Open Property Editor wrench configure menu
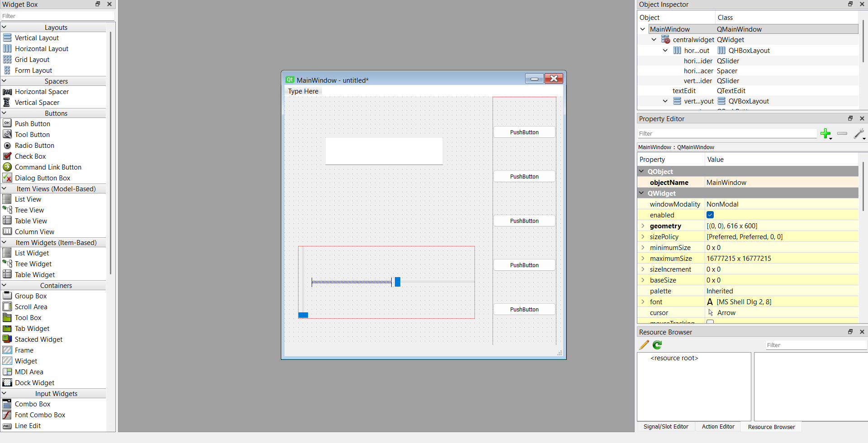 click(x=859, y=133)
